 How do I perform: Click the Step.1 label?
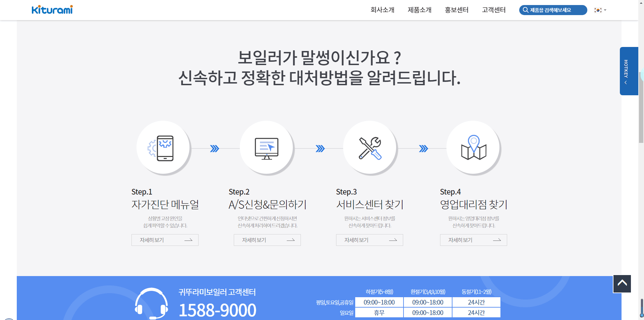[x=142, y=192]
